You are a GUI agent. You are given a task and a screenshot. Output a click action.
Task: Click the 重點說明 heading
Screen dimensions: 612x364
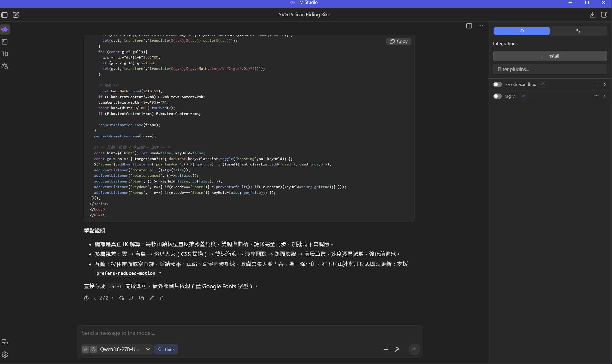click(x=95, y=231)
